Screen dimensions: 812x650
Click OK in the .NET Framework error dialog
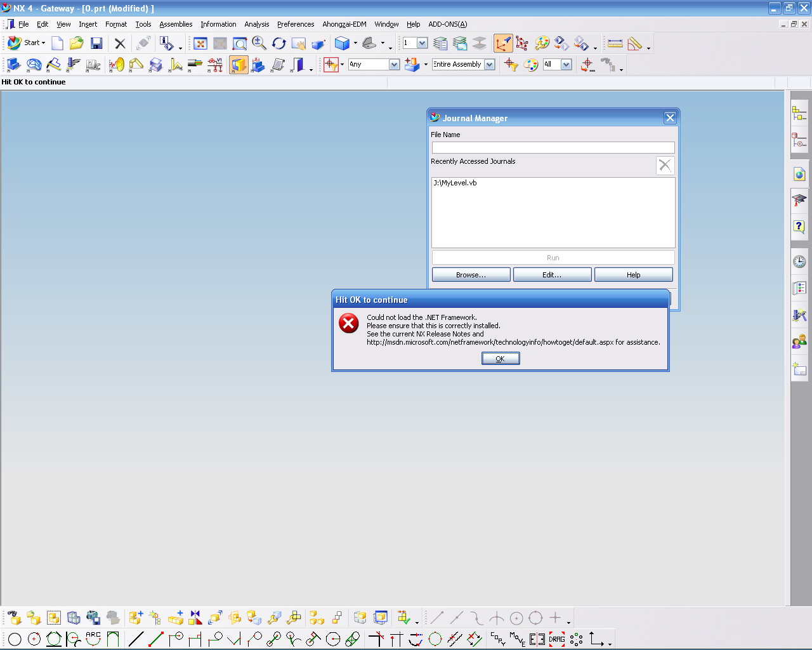tap(501, 359)
